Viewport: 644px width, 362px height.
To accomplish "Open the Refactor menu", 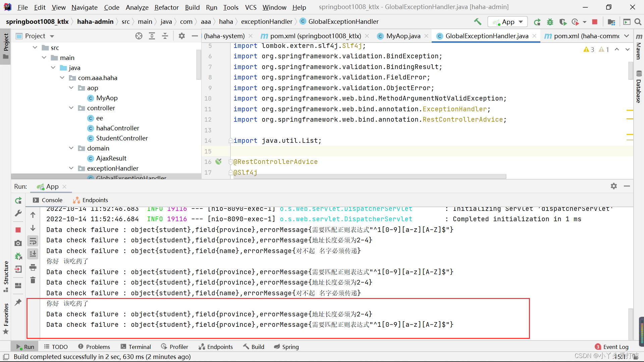I will tap(166, 7).
